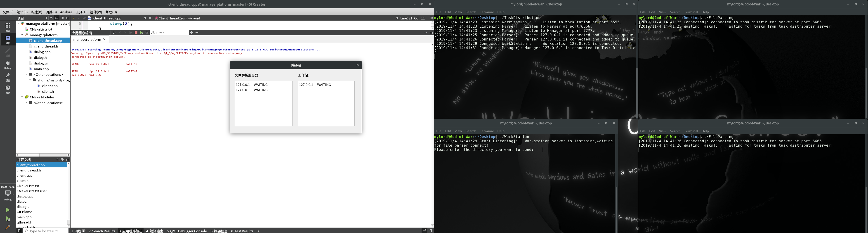868x233 pixels.
Task: Clear application output with broom icon
Action: pos(114,33)
